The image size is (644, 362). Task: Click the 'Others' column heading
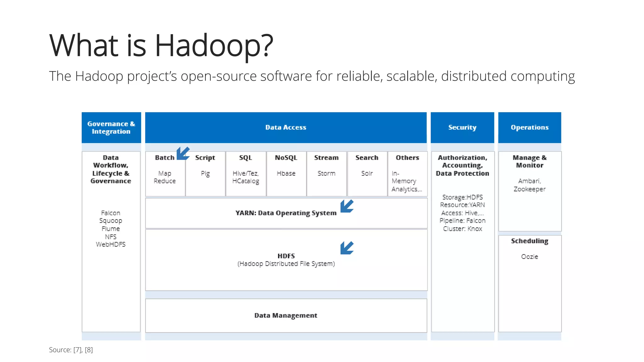[408, 158]
